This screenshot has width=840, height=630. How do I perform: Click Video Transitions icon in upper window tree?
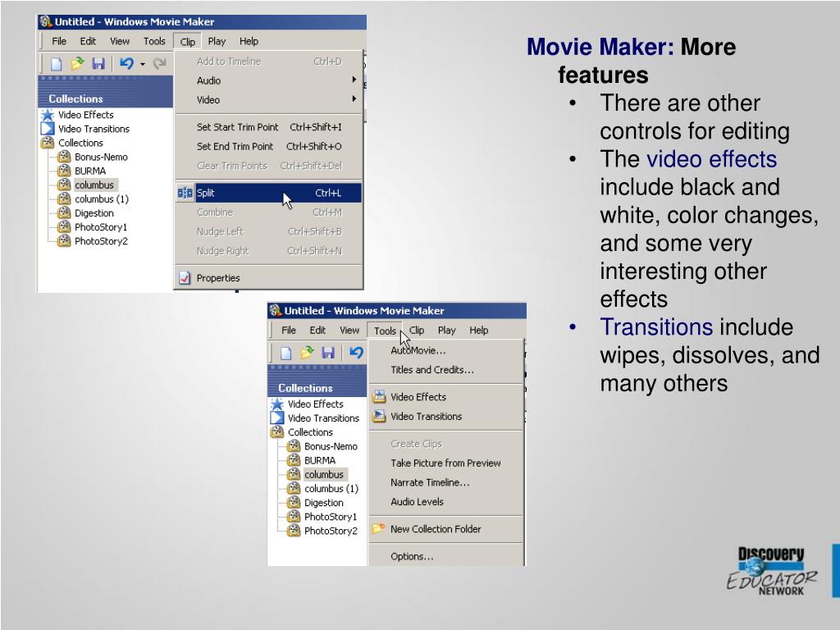48,129
